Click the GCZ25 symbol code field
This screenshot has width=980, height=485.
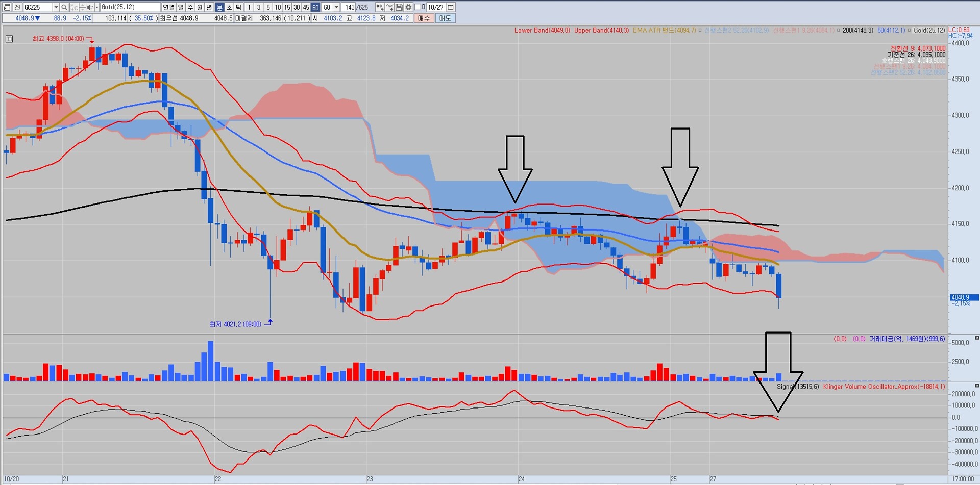[x=38, y=7]
